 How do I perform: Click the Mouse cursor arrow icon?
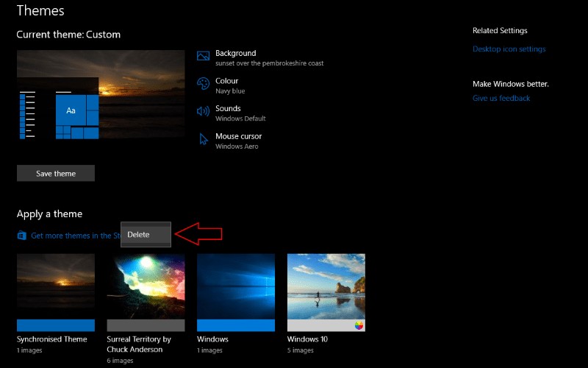point(204,139)
